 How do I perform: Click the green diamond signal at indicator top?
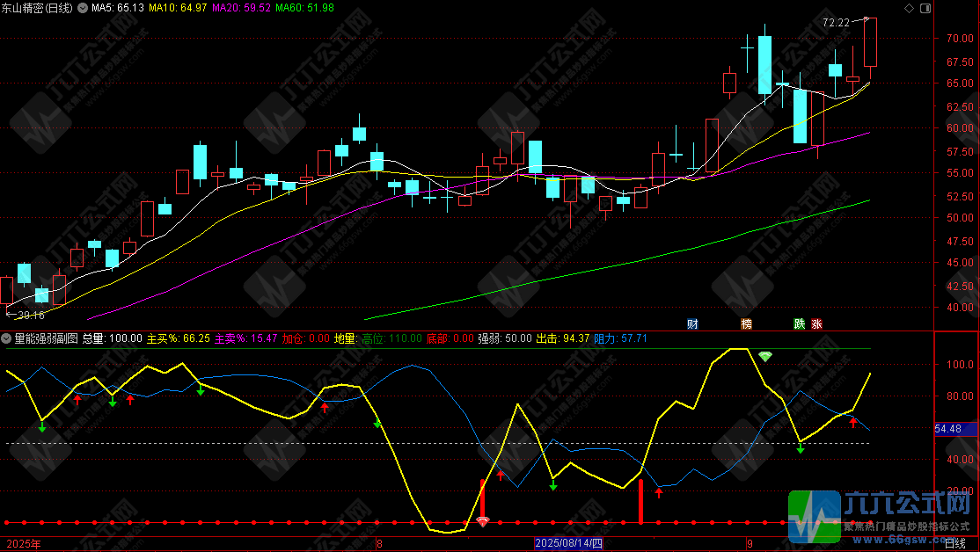coord(765,356)
